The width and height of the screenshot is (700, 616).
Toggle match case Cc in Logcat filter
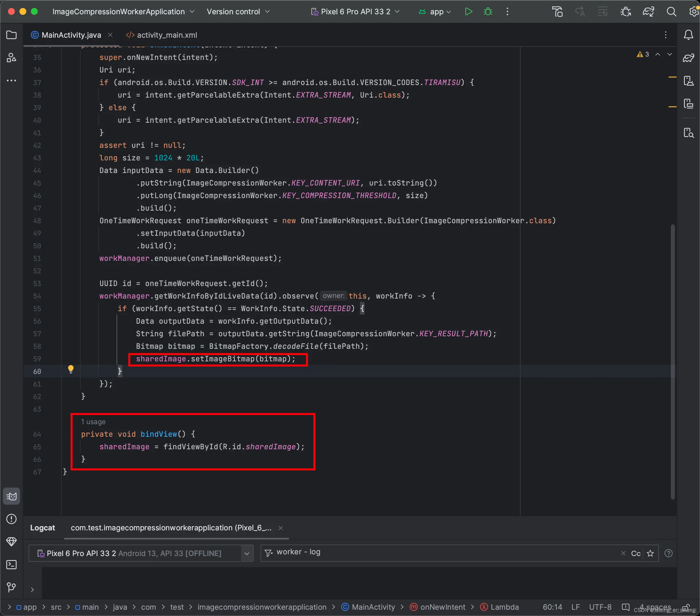point(636,553)
